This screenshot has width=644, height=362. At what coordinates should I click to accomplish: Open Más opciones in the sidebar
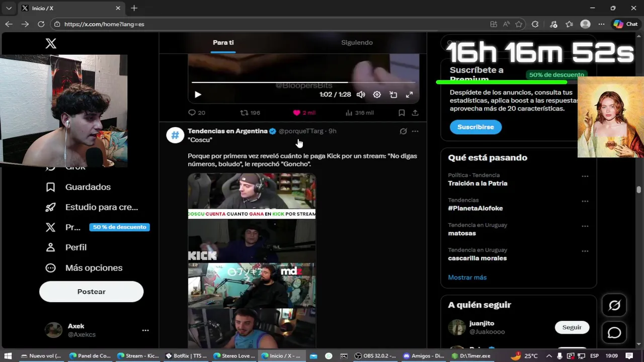84,268
